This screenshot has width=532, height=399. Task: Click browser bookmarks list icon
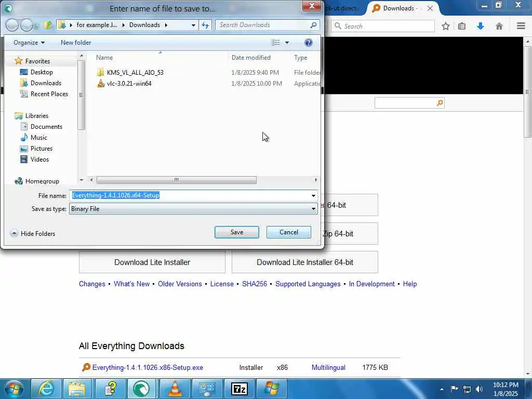click(462, 26)
